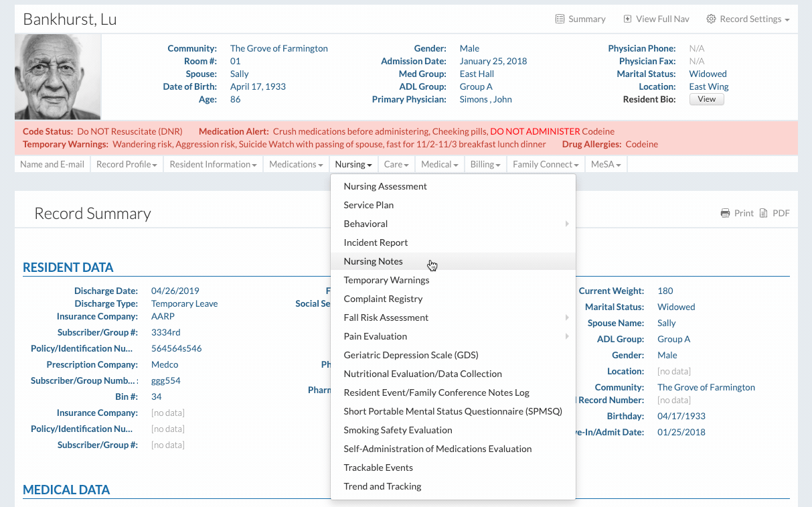Open the Billing dropdown menu
812x507 pixels.
pyautogui.click(x=485, y=164)
